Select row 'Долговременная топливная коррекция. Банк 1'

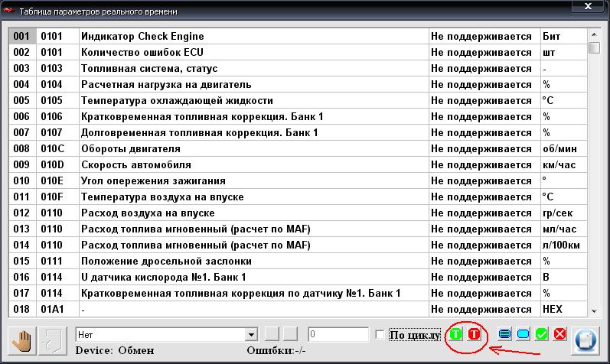(x=298, y=132)
